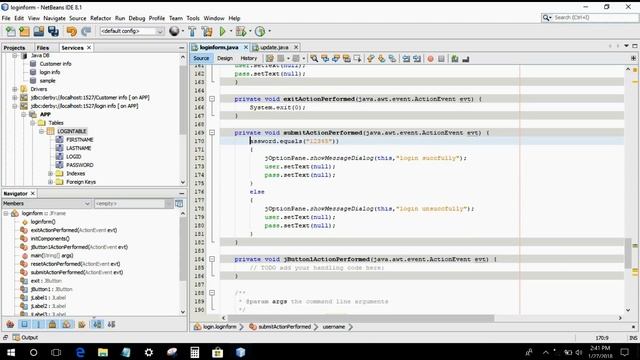Toggle Show Static Members filter in Navigator

coord(38,324)
